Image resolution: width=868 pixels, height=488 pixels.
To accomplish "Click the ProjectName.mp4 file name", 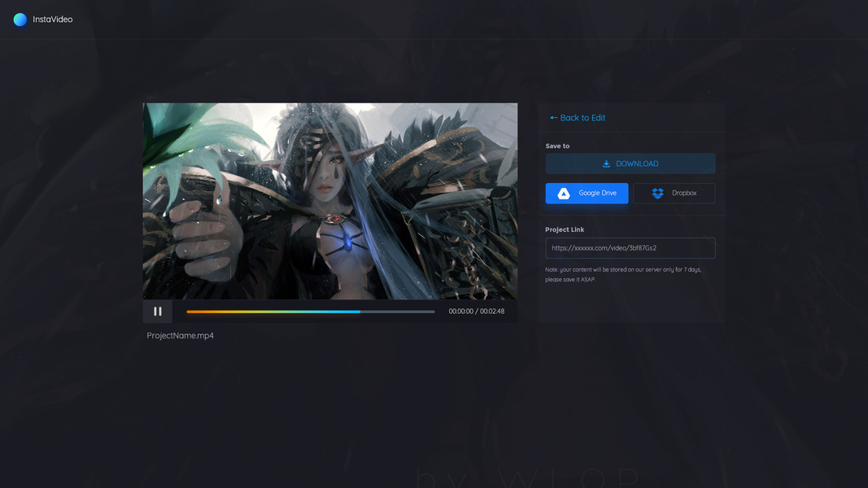I will [x=180, y=335].
